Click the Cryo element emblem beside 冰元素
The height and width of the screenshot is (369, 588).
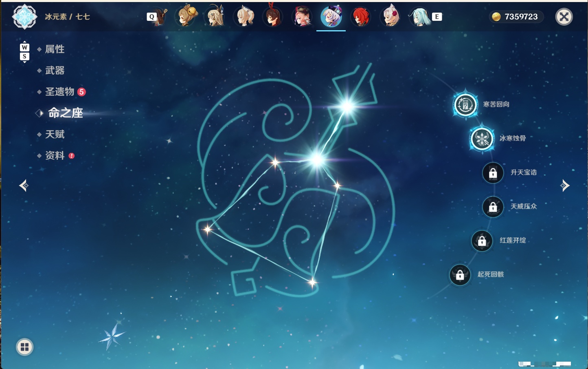pos(25,17)
